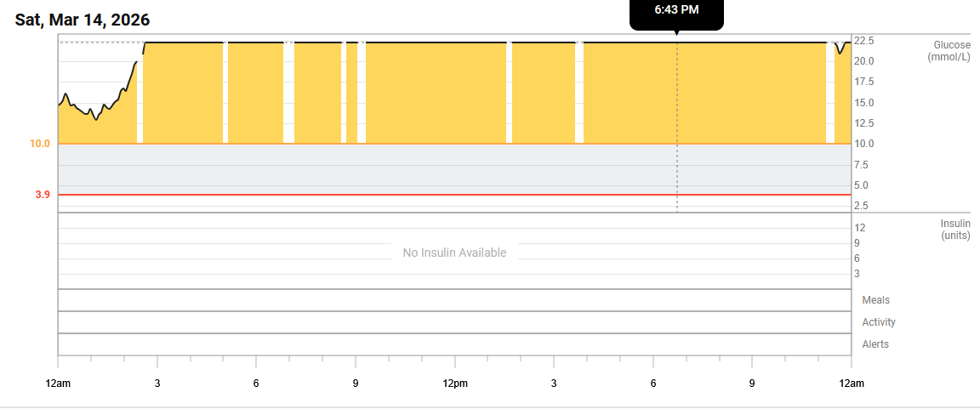Click the Glucose (mmol/L) axis title
Image resolution: width=980 pixels, height=415 pixels.
coord(950,50)
